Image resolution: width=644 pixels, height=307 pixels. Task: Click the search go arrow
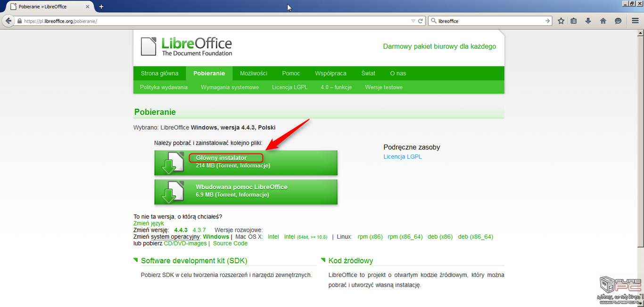547,21
